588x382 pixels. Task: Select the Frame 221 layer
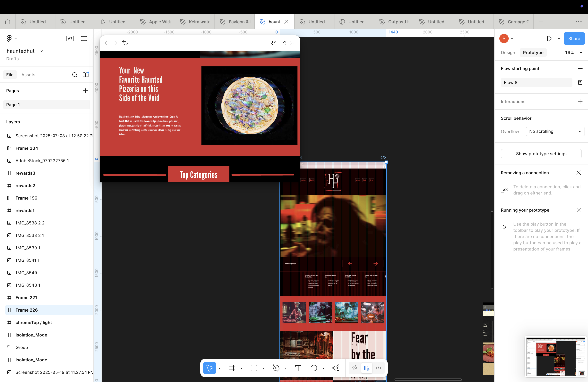pyautogui.click(x=26, y=298)
